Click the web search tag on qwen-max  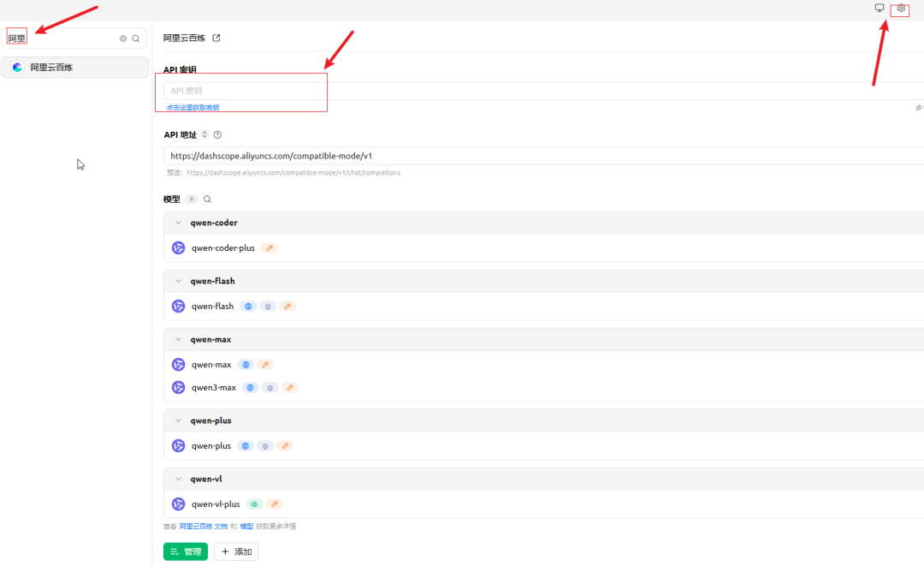[246, 365]
